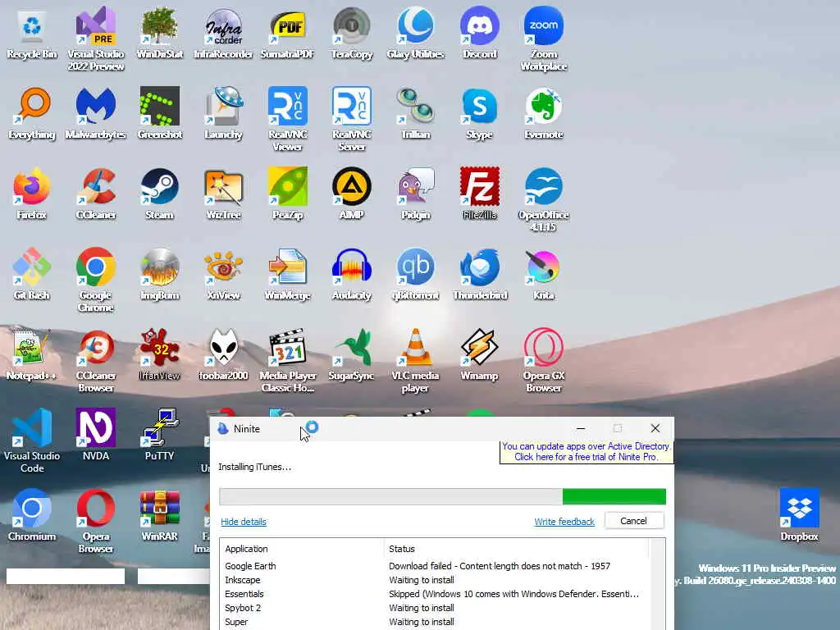Image resolution: width=840 pixels, height=630 pixels.
Task: Open the WinRAR desktop shortcut
Action: click(160, 516)
